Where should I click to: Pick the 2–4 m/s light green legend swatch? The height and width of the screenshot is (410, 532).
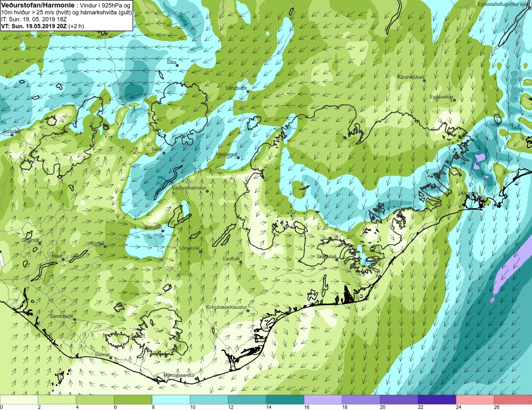coord(57,399)
